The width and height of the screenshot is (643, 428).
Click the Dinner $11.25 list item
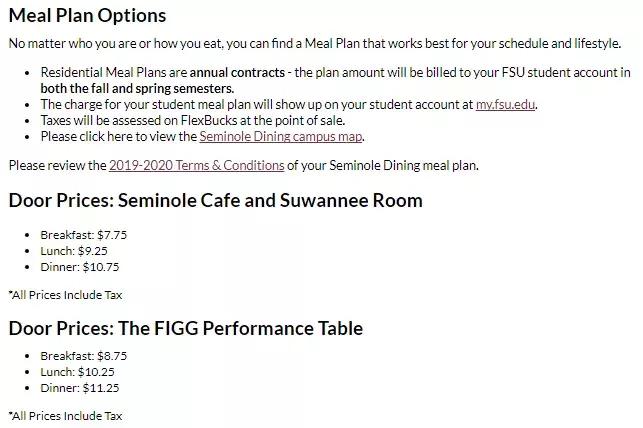click(x=80, y=388)
